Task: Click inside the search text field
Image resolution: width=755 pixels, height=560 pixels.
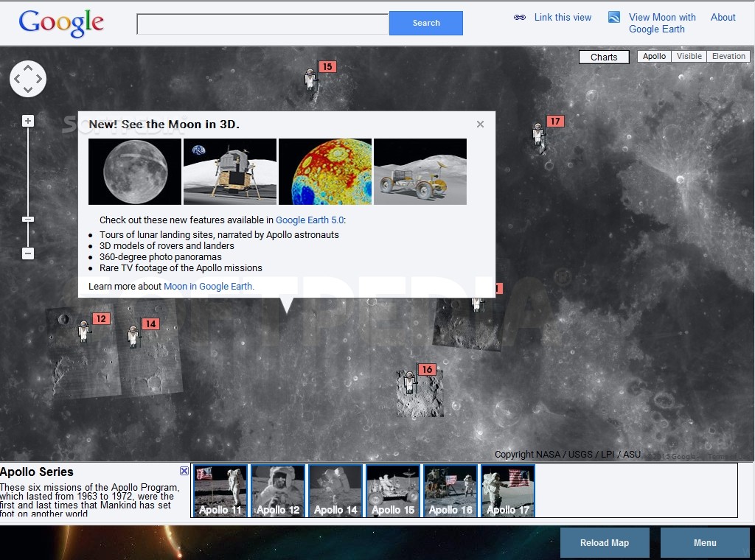Action: (262, 24)
